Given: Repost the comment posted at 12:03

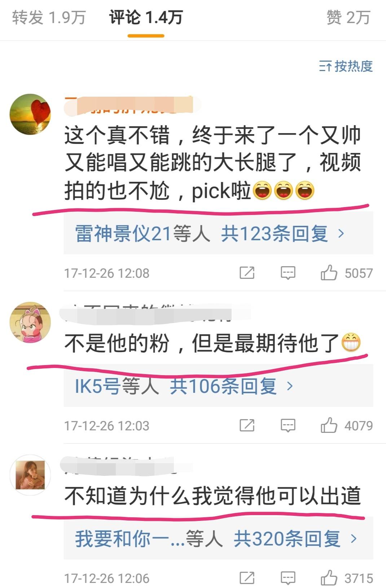Looking at the screenshot, I should click(x=247, y=425).
